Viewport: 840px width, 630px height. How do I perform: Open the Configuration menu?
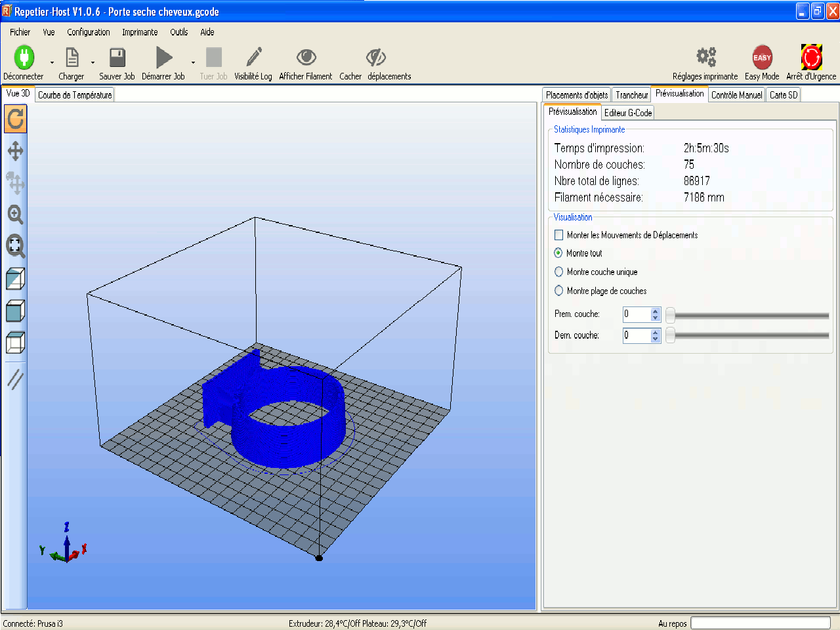(x=88, y=32)
